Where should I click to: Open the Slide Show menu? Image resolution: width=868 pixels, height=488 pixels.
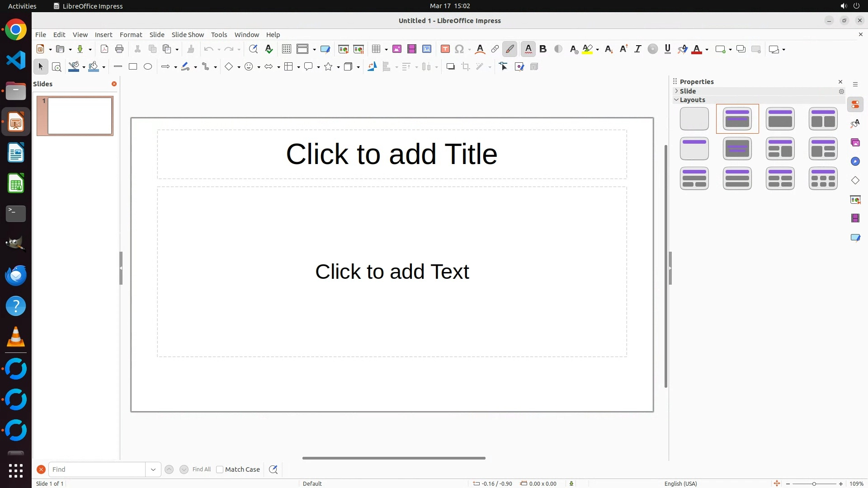tap(188, 35)
